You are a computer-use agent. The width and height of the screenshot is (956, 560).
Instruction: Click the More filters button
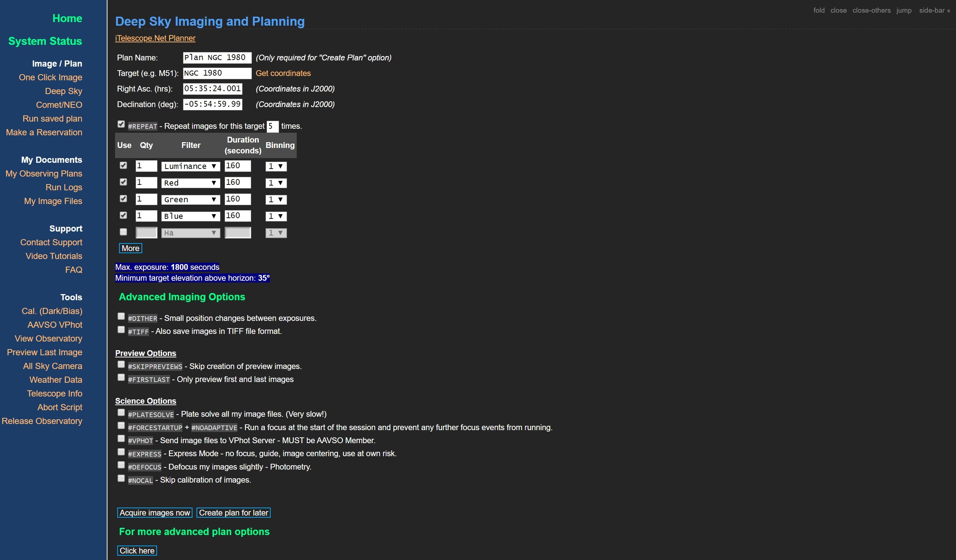click(x=131, y=248)
